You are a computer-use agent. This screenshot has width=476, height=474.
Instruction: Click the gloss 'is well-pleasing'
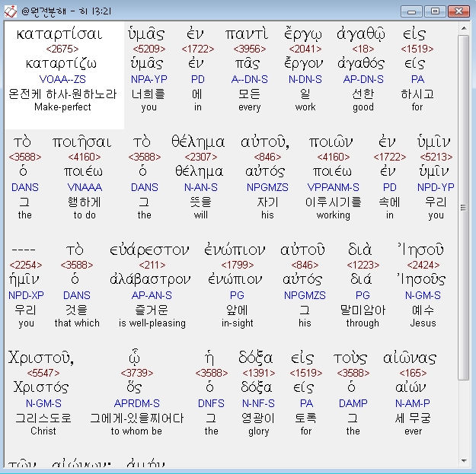[x=152, y=323]
